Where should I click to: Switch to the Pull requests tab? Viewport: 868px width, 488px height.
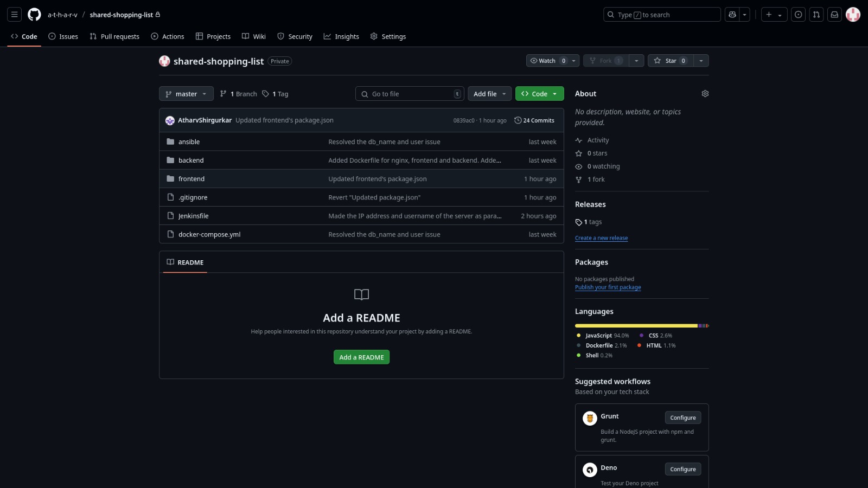pyautogui.click(x=114, y=36)
